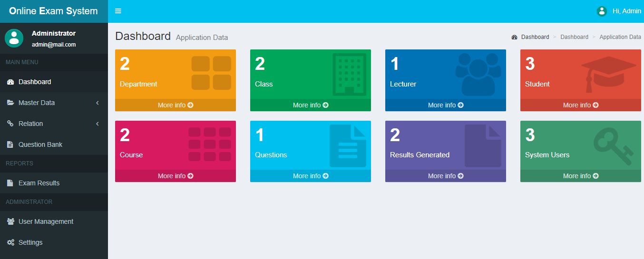
Task: Click first Dashboard breadcrumb link
Action: (535, 37)
